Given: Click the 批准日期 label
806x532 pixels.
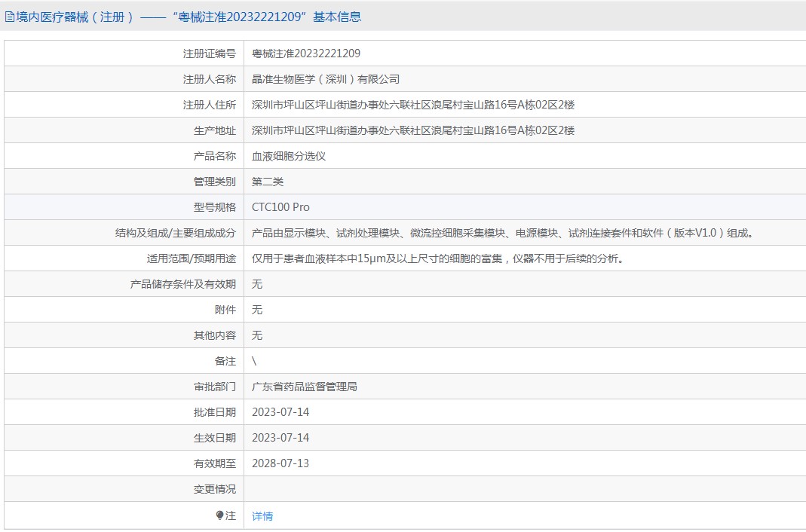Looking at the screenshot, I should pos(215,412).
